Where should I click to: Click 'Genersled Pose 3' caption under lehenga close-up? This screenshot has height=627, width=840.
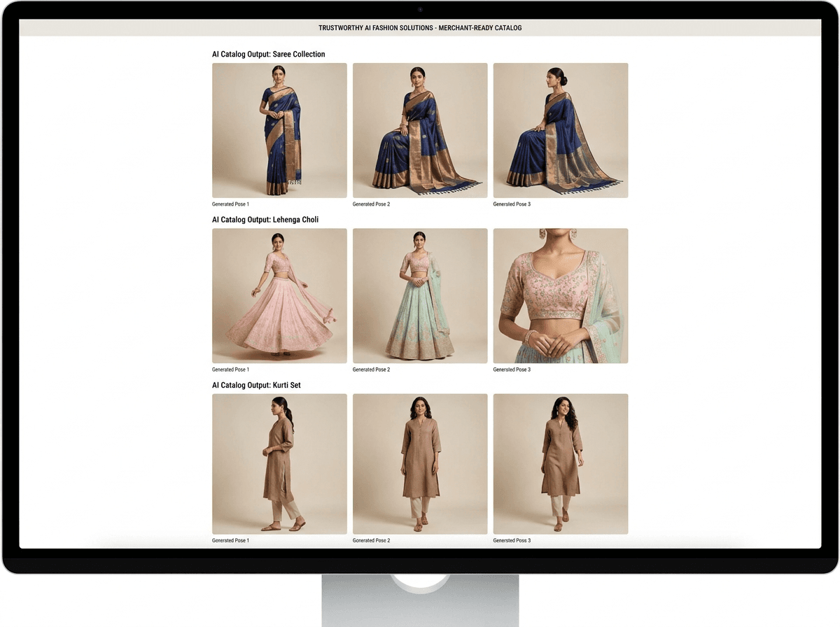pyautogui.click(x=512, y=369)
